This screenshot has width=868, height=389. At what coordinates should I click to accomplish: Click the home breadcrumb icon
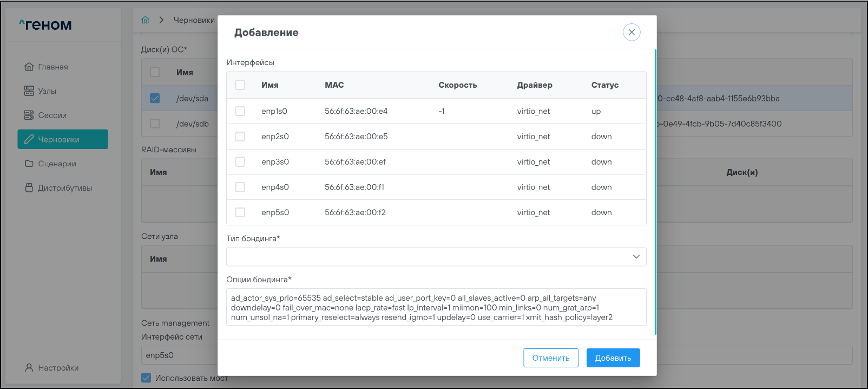coord(145,20)
